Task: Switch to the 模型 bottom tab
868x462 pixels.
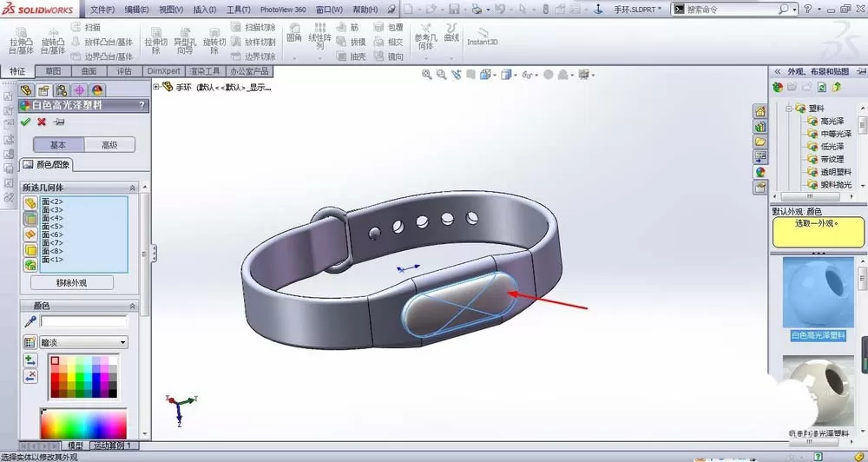Action: 76,445
